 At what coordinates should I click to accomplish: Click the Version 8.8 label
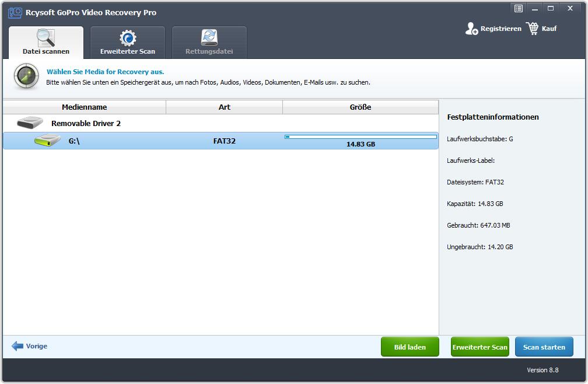[542, 370]
